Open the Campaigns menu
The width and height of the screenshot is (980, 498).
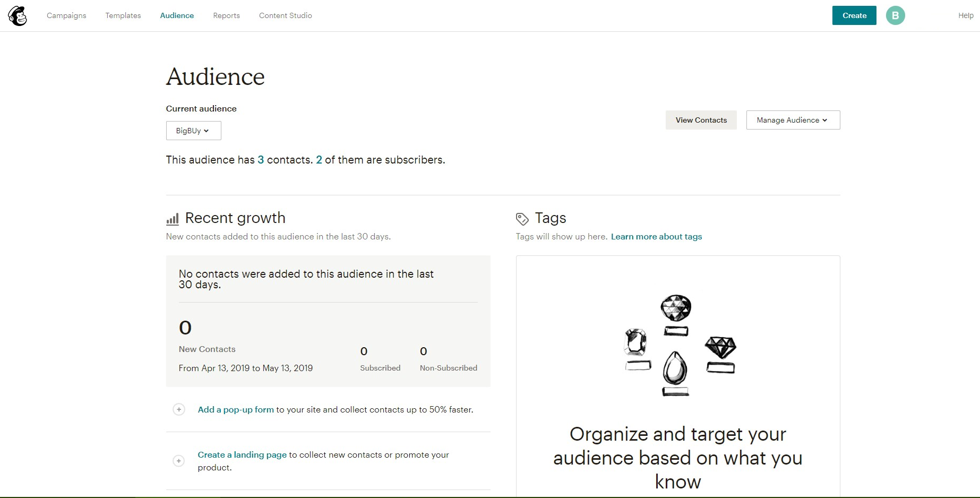click(x=66, y=15)
